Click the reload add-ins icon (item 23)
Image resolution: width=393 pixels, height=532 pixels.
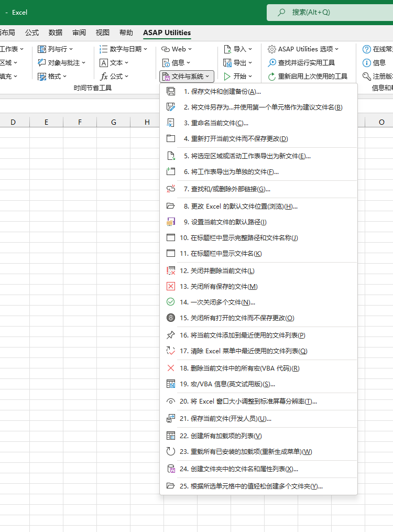coord(171,451)
